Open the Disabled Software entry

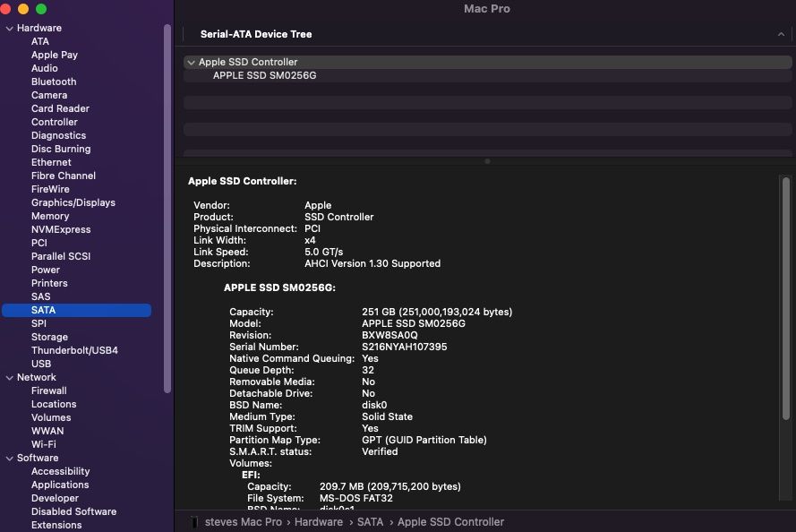pyautogui.click(x=73, y=511)
